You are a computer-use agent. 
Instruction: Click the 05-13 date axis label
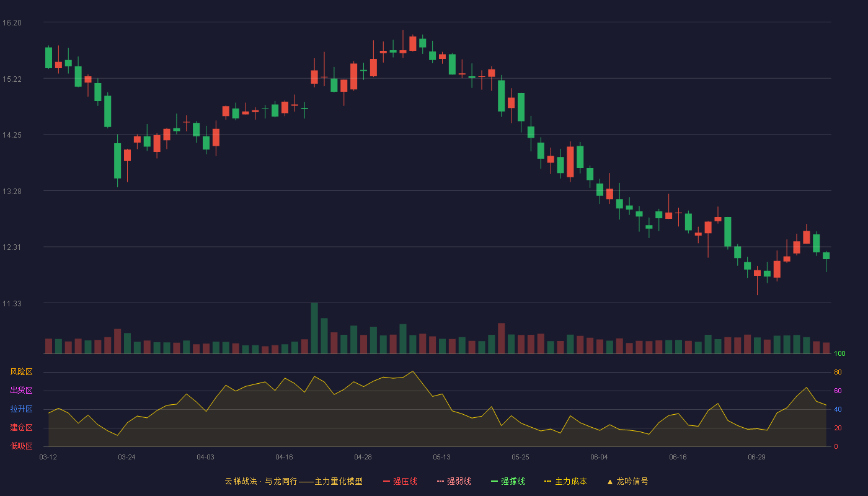click(441, 457)
